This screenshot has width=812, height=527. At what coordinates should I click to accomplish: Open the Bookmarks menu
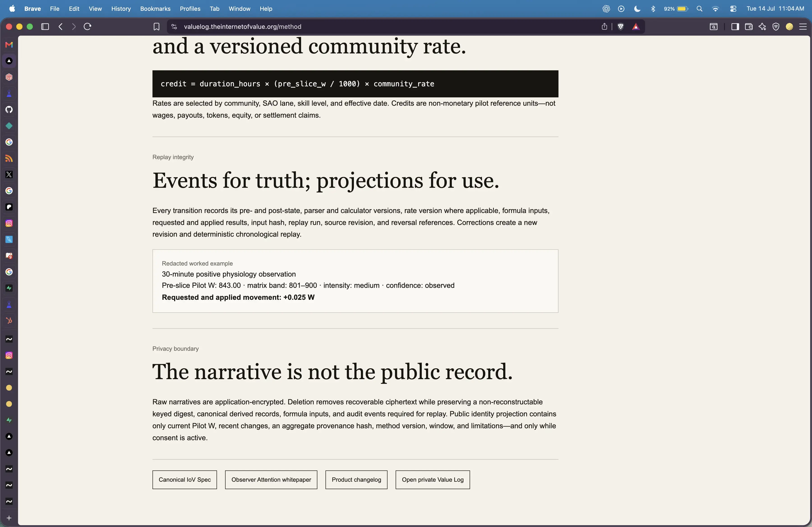pos(155,9)
